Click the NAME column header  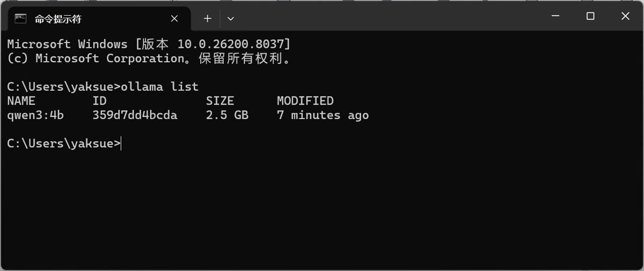click(x=21, y=101)
